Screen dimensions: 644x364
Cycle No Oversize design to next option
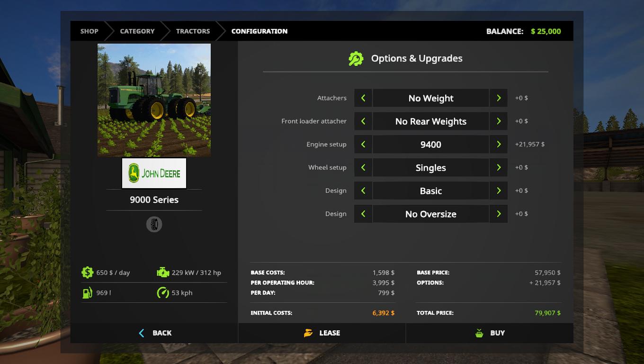(499, 214)
